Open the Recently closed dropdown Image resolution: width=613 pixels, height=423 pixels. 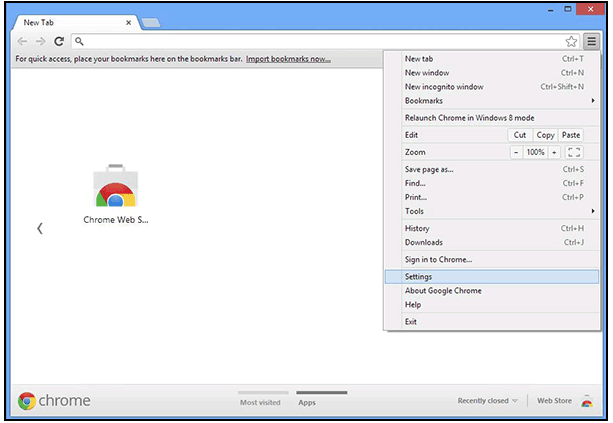click(488, 401)
